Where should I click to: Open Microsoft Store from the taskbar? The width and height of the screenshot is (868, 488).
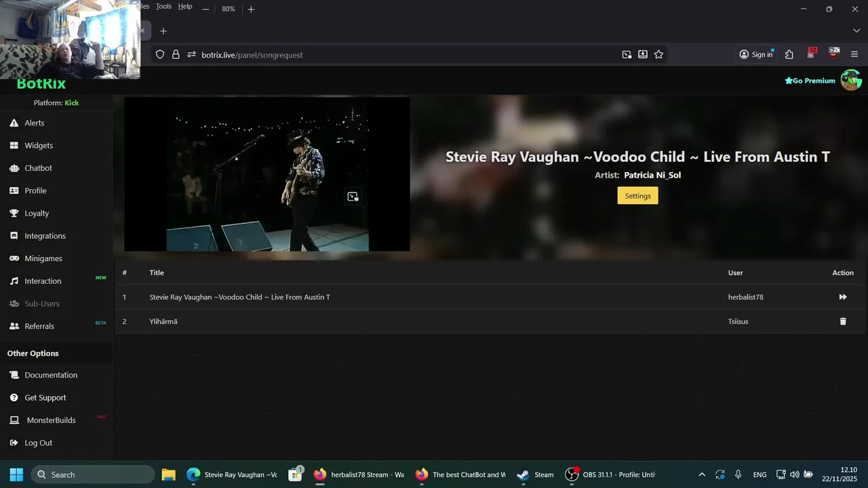coord(295,474)
